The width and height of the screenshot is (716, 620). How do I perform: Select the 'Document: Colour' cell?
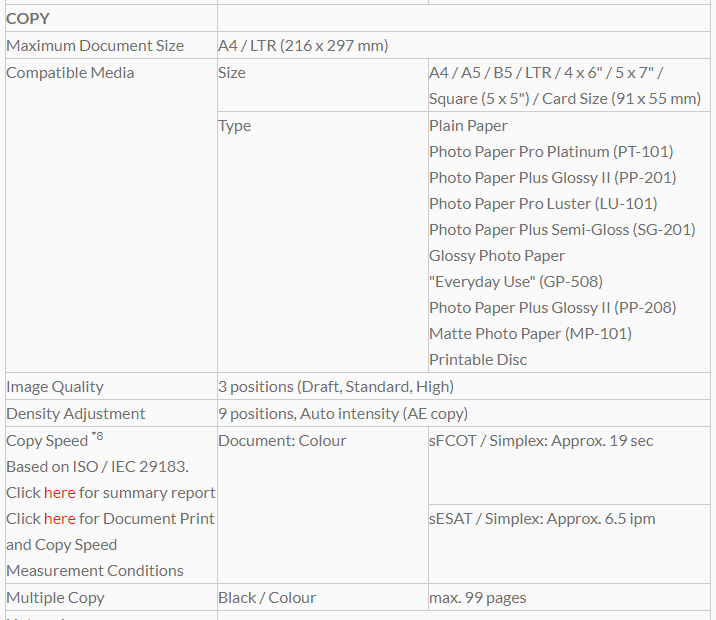coord(282,440)
